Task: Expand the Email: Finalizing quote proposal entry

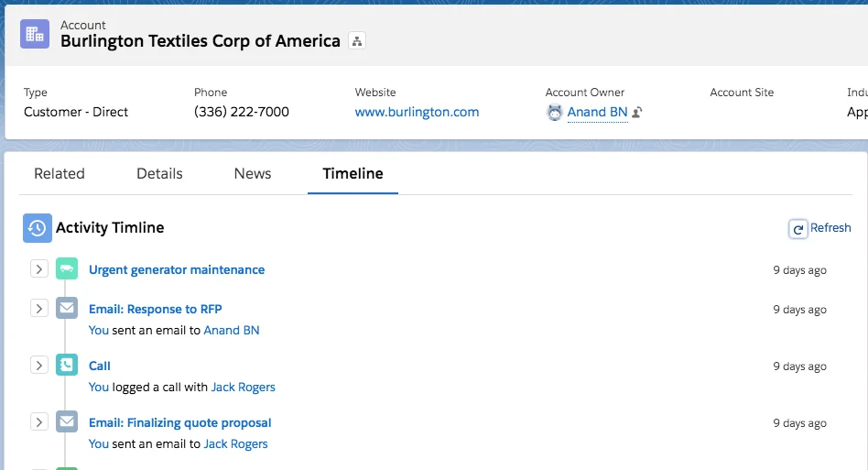Action: pos(38,422)
